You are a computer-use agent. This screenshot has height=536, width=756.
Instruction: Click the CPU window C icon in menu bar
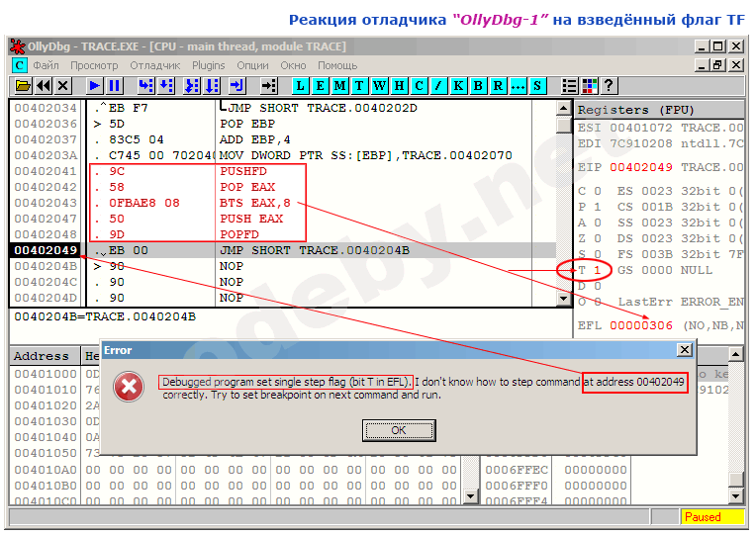pyautogui.click(x=19, y=65)
